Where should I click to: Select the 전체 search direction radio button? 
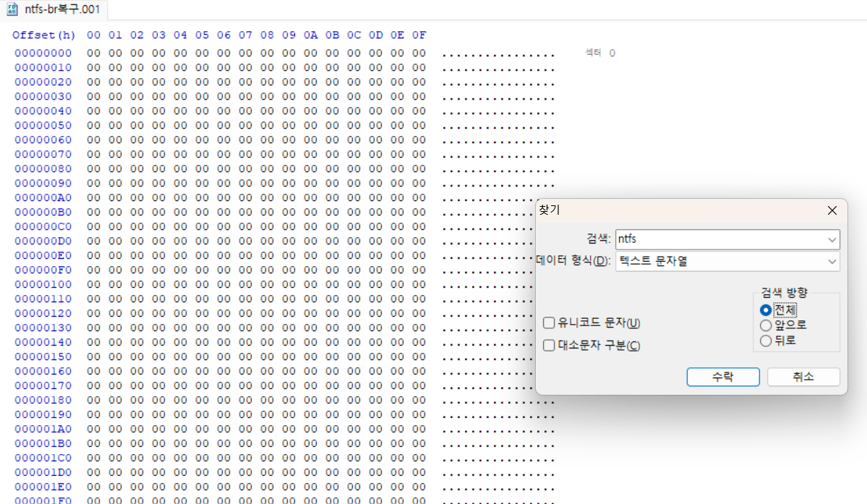[x=765, y=310]
